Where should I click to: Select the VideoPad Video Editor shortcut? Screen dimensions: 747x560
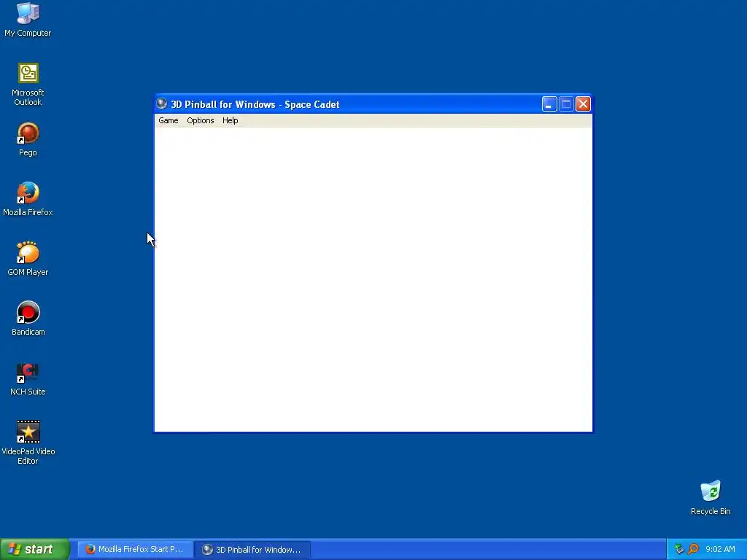(28, 443)
